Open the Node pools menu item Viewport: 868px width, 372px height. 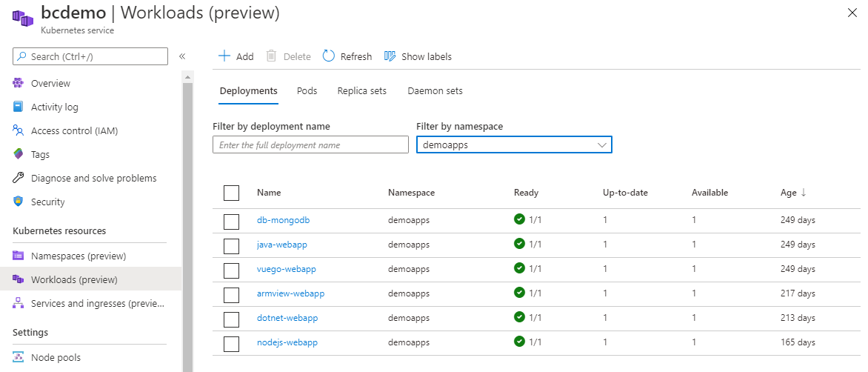pyautogui.click(x=56, y=358)
